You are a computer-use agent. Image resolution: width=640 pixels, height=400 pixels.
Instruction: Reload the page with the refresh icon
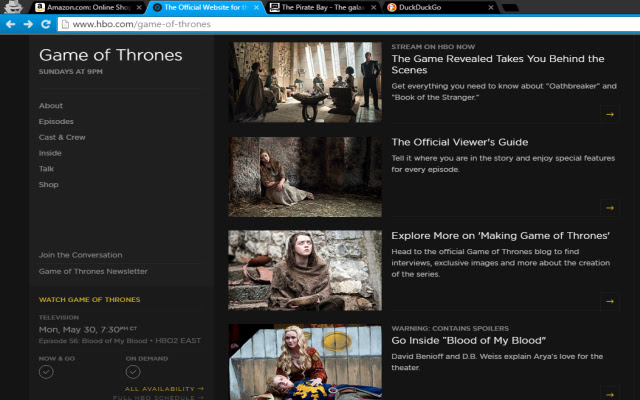pyautogui.click(x=45, y=24)
